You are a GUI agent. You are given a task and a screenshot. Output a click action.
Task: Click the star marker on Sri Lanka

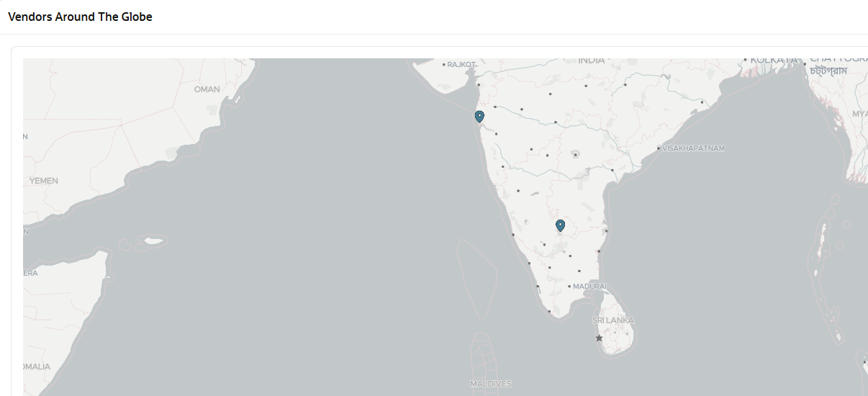pyautogui.click(x=599, y=338)
